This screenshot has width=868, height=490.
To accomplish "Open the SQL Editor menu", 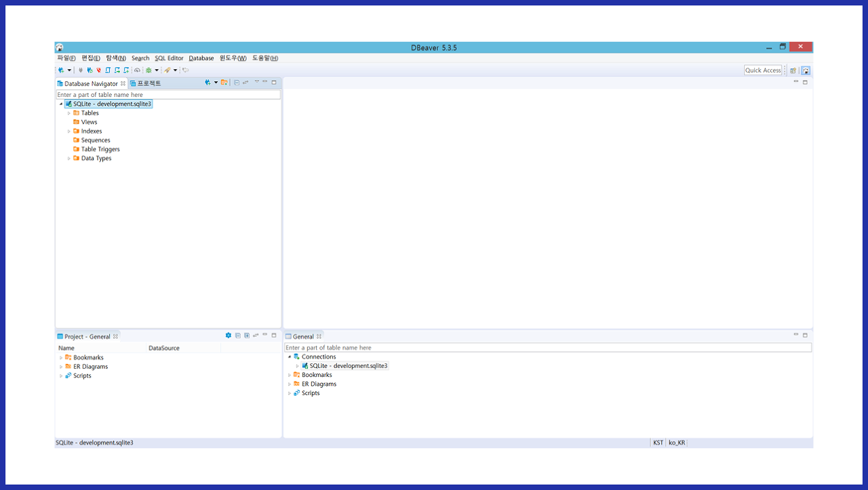I will (x=169, y=58).
